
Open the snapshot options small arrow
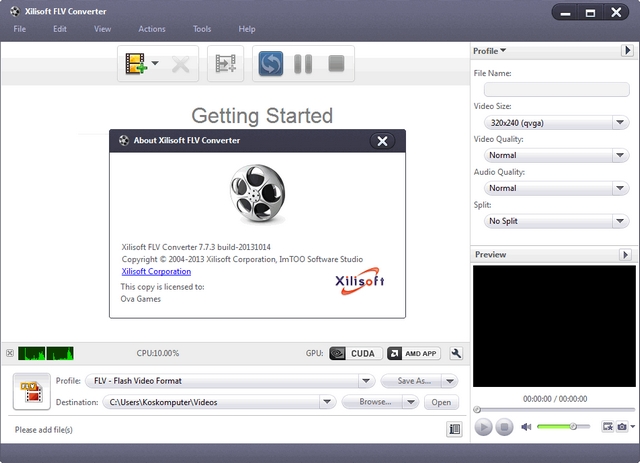pos(632,427)
